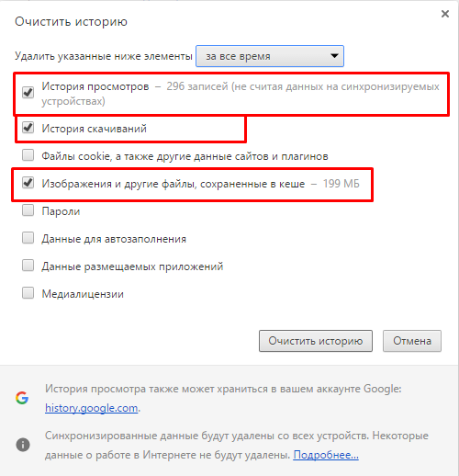459x476 pixels.
Task: Open the 'Подробнее...' link
Action: [x=326, y=455]
